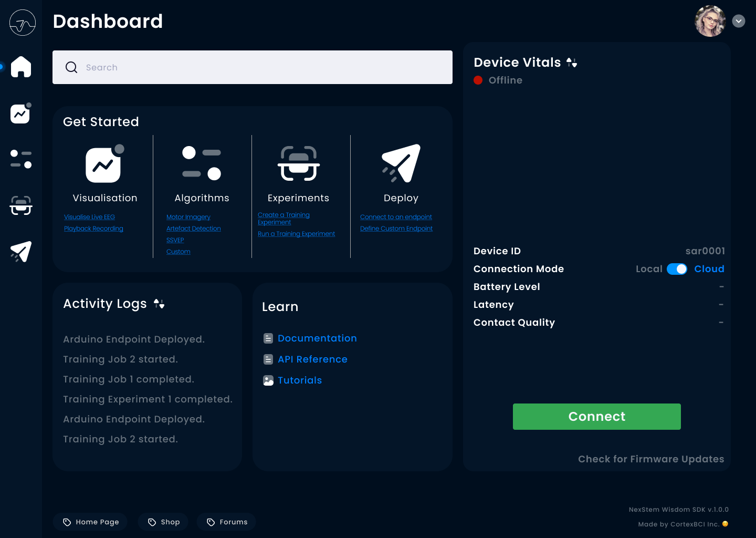Toggle the Cloud connection mode switch

point(677,268)
